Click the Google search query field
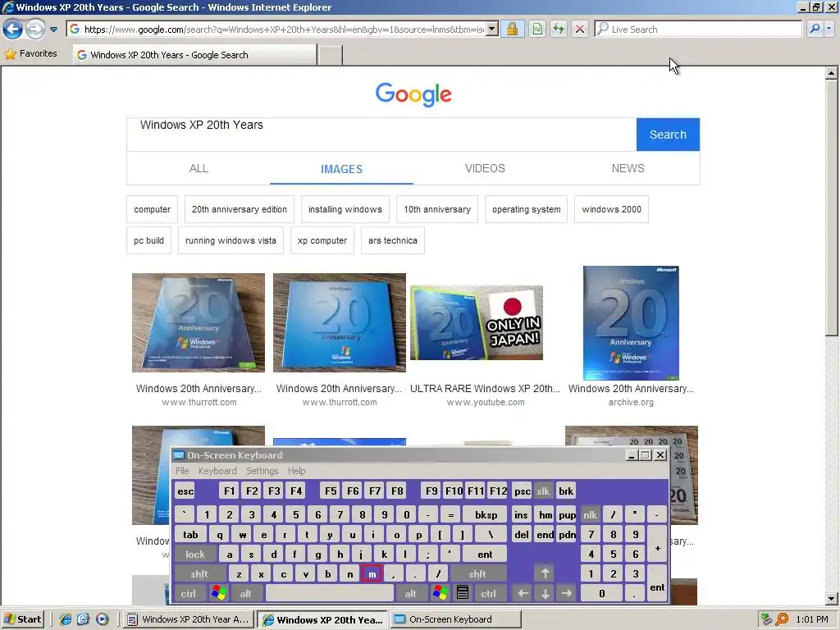The height and width of the screenshot is (630, 840). 381,134
